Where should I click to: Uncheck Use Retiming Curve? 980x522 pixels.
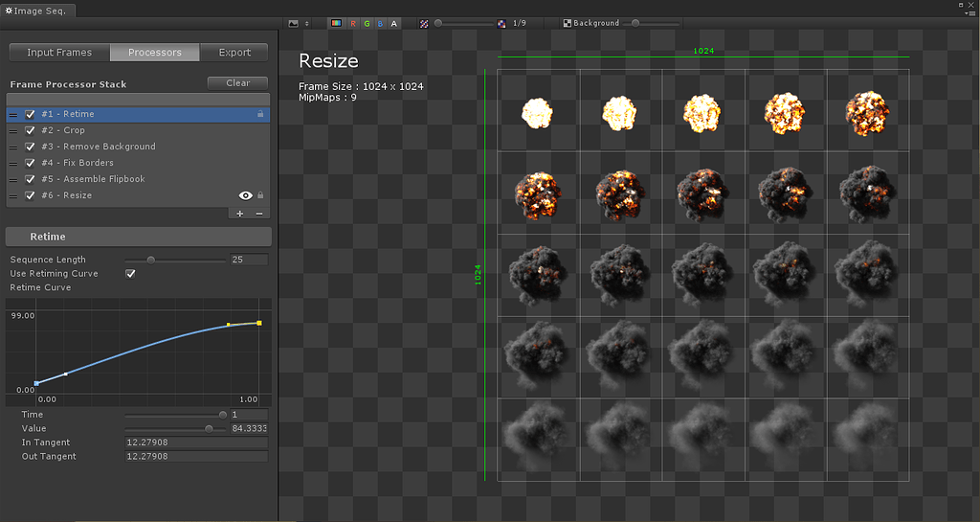(x=130, y=274)
